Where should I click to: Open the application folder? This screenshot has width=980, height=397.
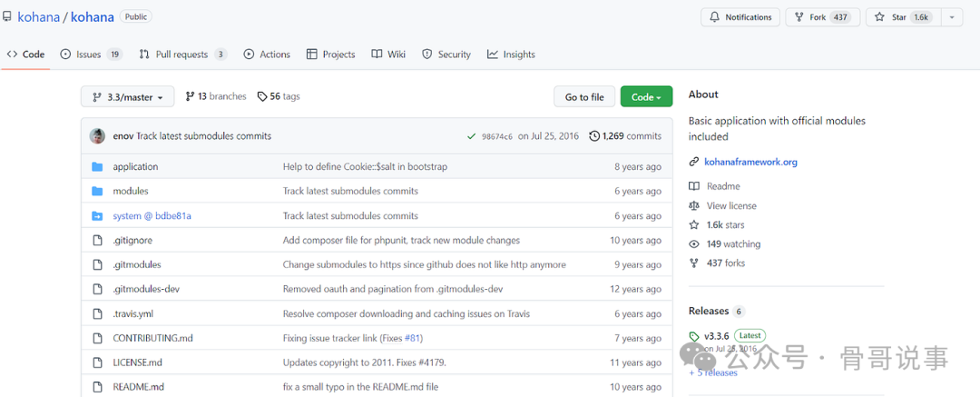point(135,166)
